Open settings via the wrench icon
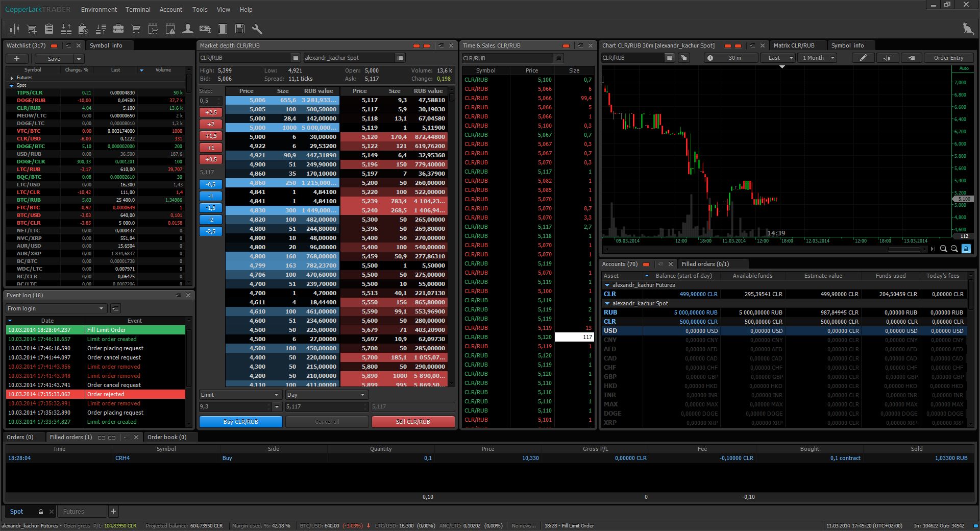The height and width of the screenshot is (531, 980). [257, 29]
